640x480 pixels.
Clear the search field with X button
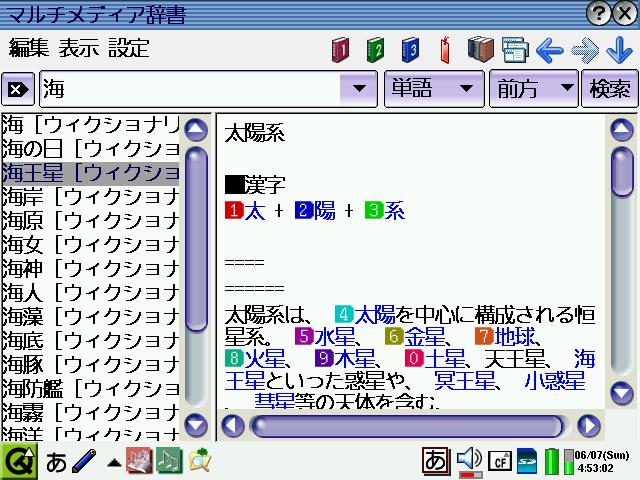pyautogui.click(x=18, y=89)
